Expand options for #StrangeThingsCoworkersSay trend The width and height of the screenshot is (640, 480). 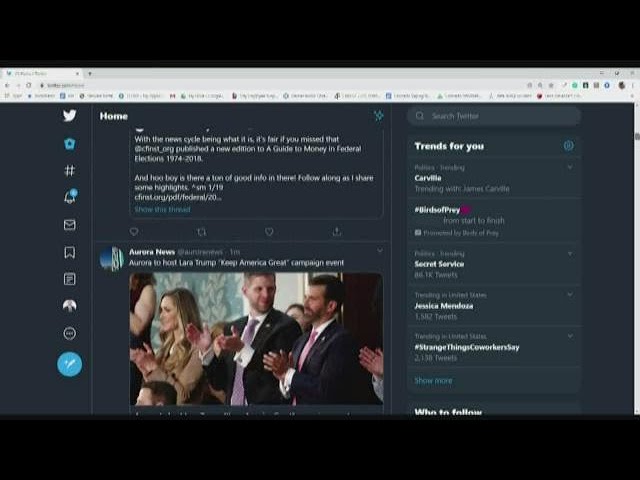[x=570, y=336]
